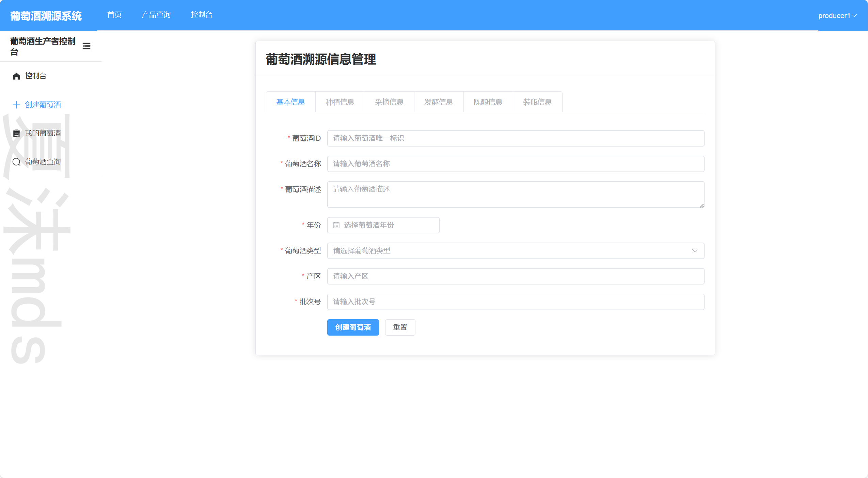This screenshot has width=868, height=478.
Task: Focus the 批次号 input field
Action: click(x=515, y=302)
